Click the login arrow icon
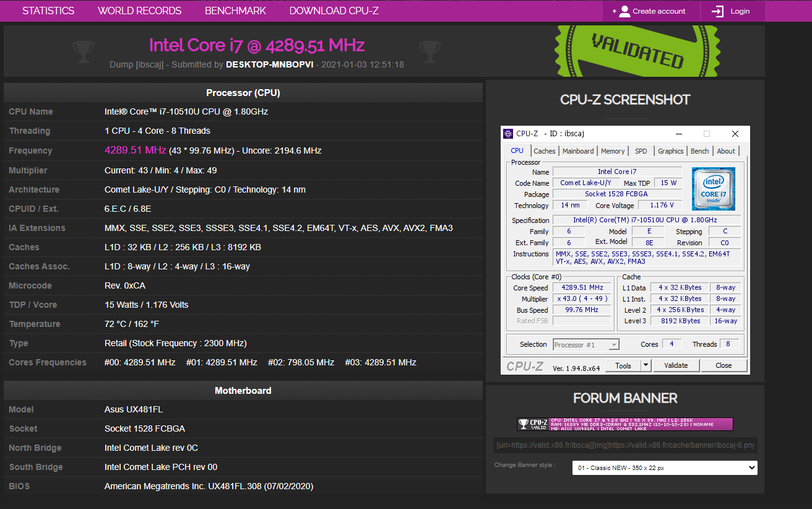Screen dimensions: 812x509 click(x=718, y=11)
